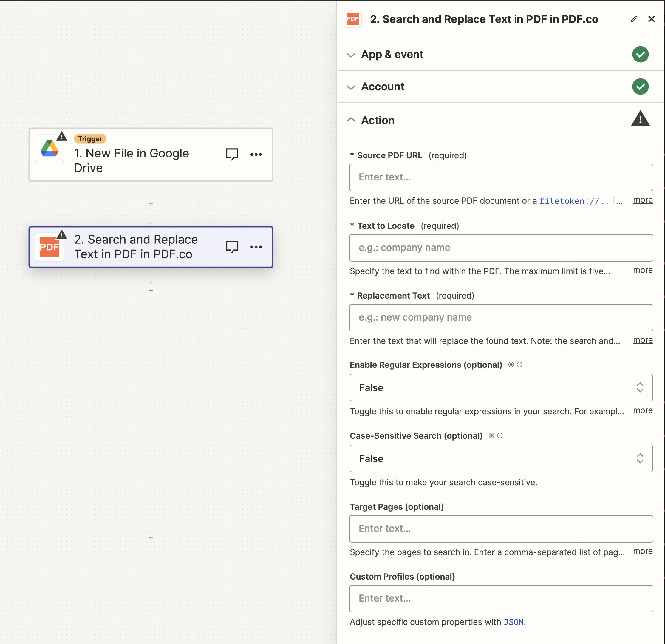This screenshot has height=644, width=665.
Task: Expand the App & event section
Action: [x=351, y=55]
